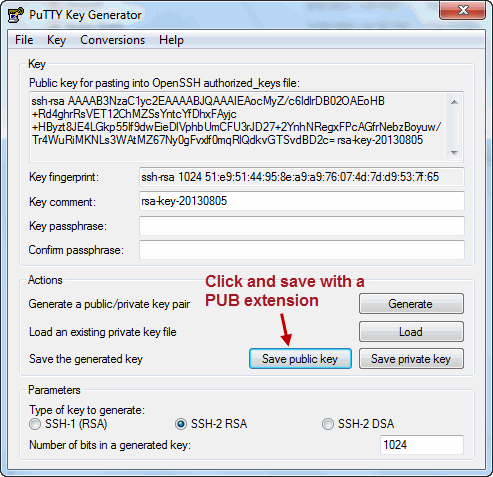The height and width of the screenshot is (477, 493).
Task: Click the Confirm passphrase field
Action: pyautogui.click(x=302, y=250)
